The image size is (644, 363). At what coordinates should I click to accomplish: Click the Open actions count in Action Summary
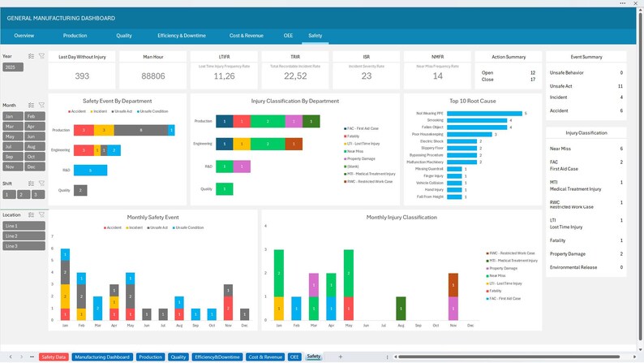pyautogui.click(x=533, y=73)
